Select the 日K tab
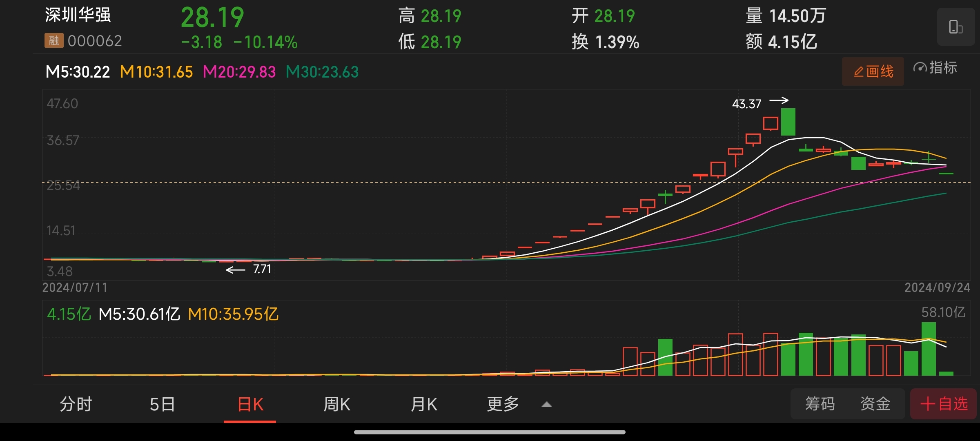The image size is (980, 441). pyautogui.click(x=250, y=405)
